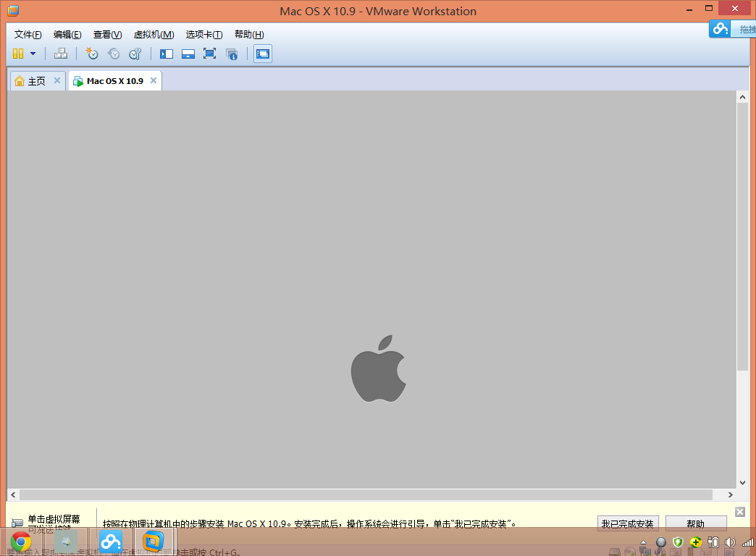
Task: Switch to Unity mode icon
Action: click(x=232, y=54)
